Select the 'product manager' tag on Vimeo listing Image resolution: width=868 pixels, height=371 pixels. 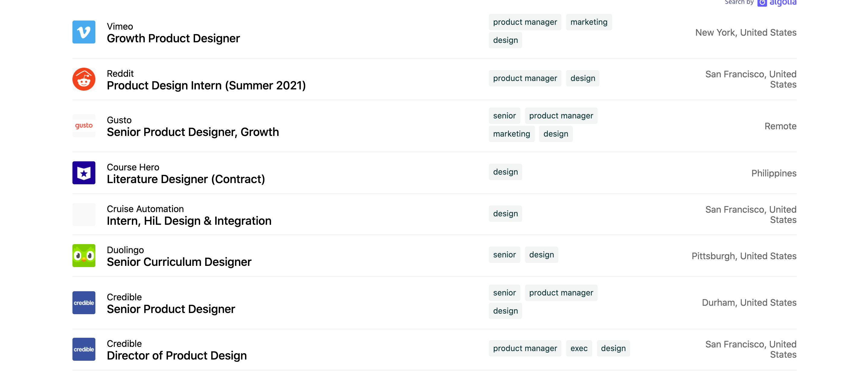525,21
